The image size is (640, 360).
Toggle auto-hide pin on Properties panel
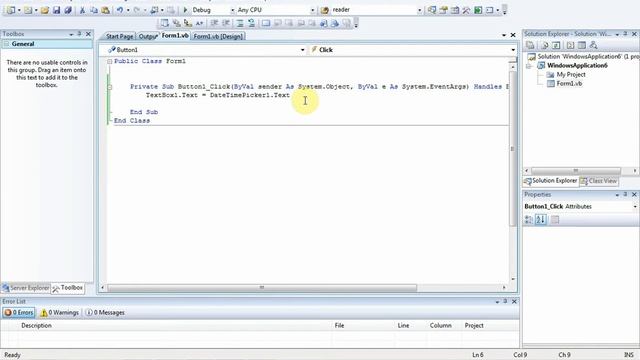pos(625,195)
